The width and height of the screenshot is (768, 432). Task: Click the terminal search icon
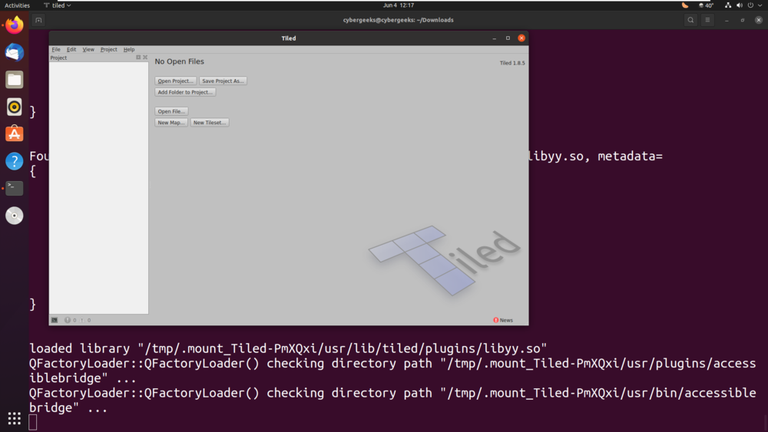pos(691,20)
